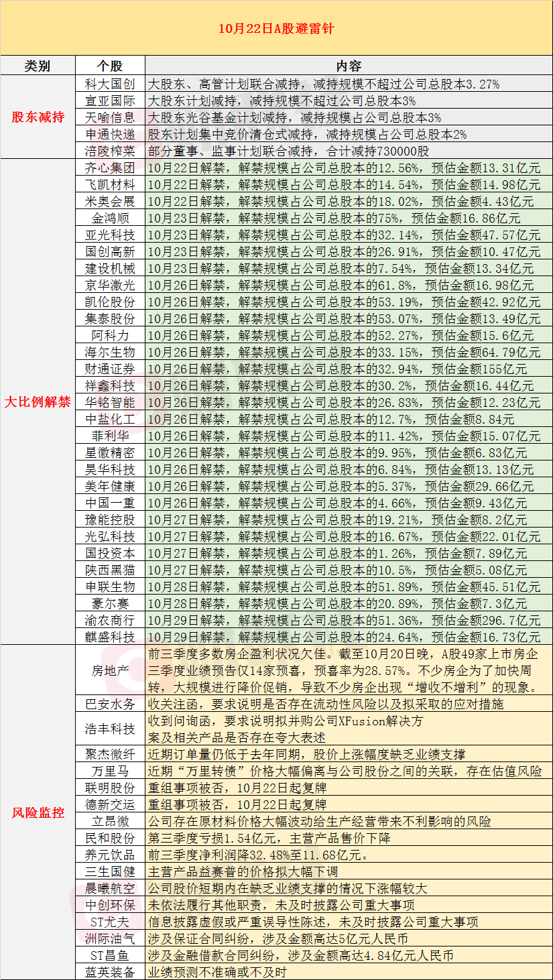Click the title '10月22日A股避雷针'
Screen dimensions: 553x980
276,29
